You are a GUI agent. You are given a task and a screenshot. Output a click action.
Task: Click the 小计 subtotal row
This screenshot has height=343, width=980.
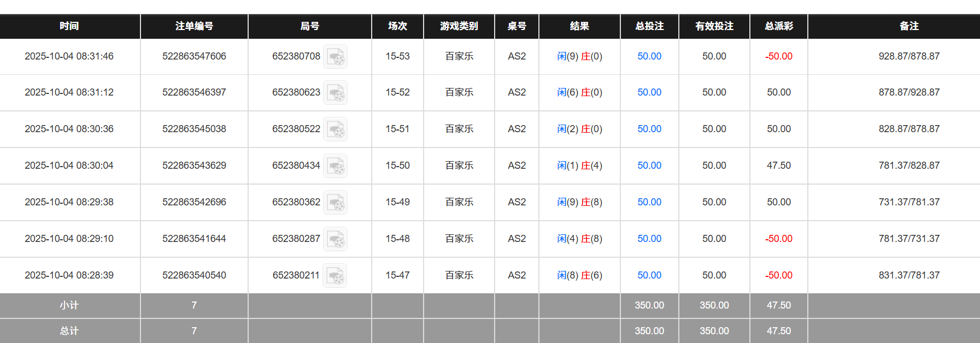coord(70,305)
